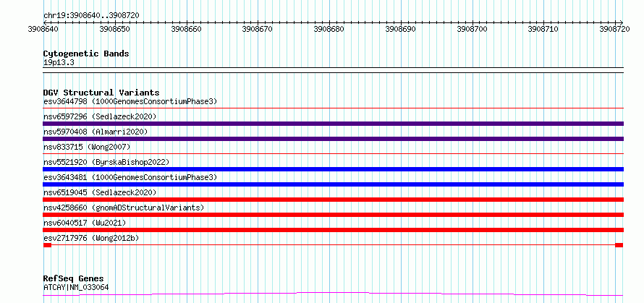The width and height of the screenshot is (644, 303).
Task: Click ruler position 3908650
Action: [x=115, y=30]
